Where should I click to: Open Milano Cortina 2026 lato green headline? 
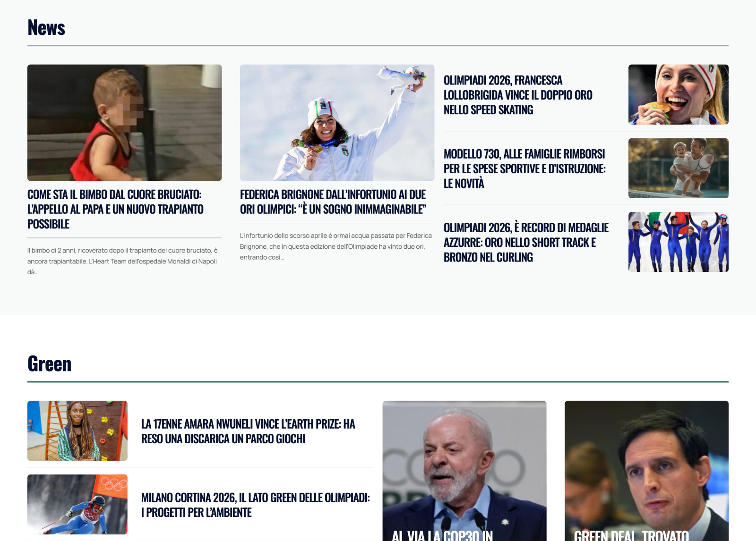pos(255,505)
